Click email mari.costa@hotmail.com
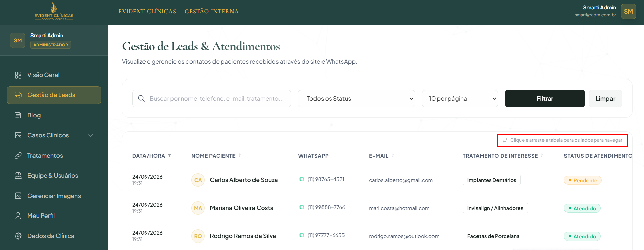This screenshot has height=250, width=644. [x=399, y=208]
